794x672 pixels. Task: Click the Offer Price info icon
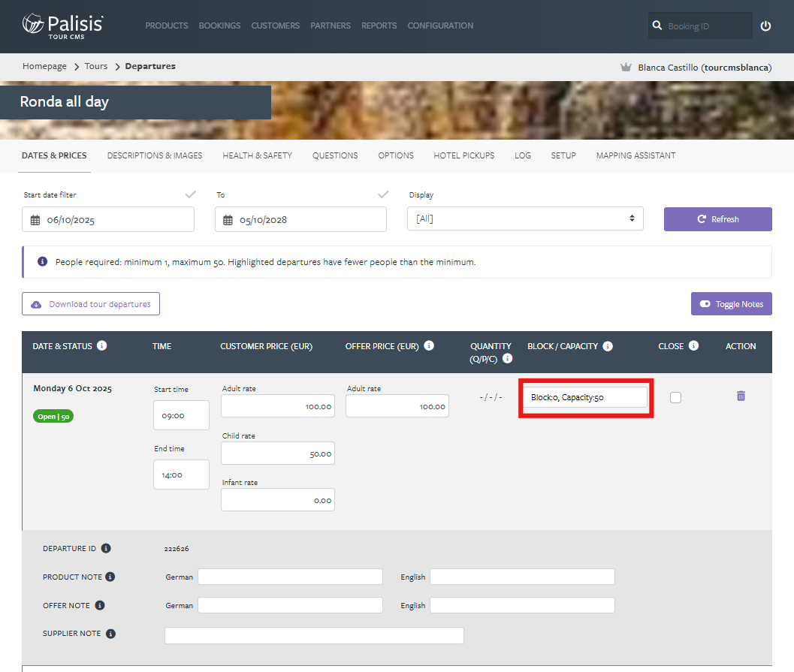[x=429, y=345]
